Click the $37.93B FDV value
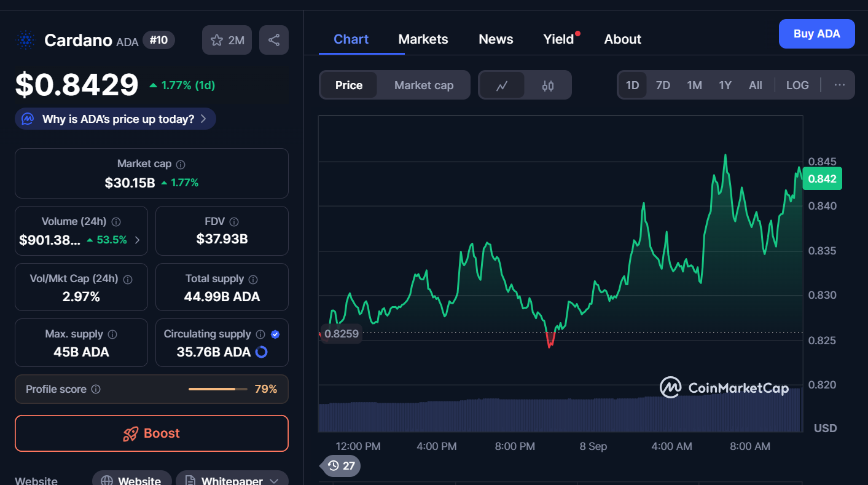Screen dimensions: 868x485 coord(222,239)
